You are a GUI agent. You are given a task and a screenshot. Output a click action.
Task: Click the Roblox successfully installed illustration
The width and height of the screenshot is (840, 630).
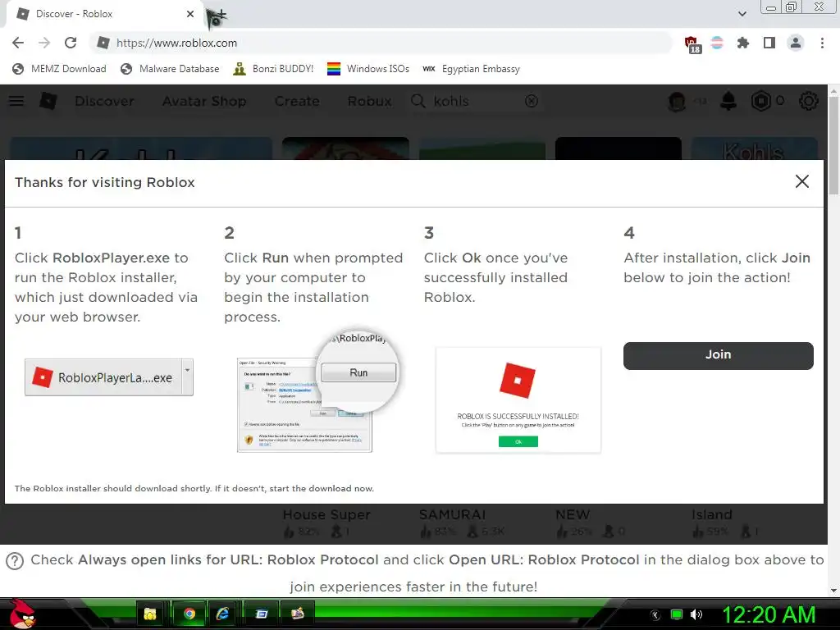518,399
